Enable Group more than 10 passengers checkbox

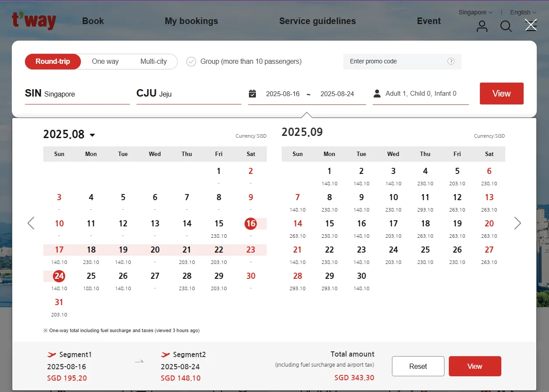coord(191,62)
